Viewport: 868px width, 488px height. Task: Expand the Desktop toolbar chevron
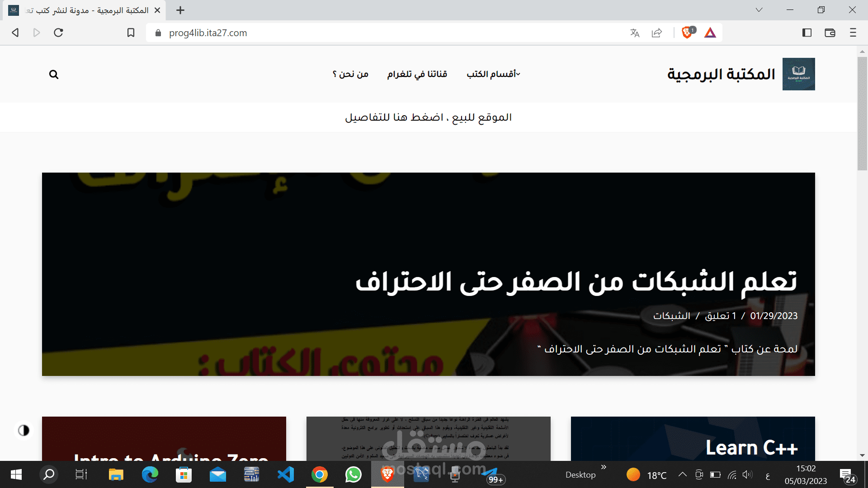coord(604,467)
